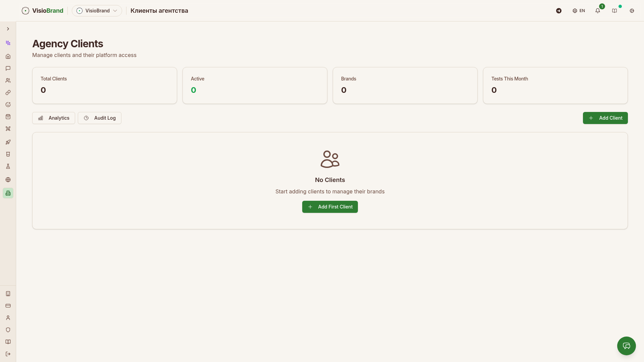Open notifications bell with badge
This screenshot has width=644, height=362.
pos(598,11)
